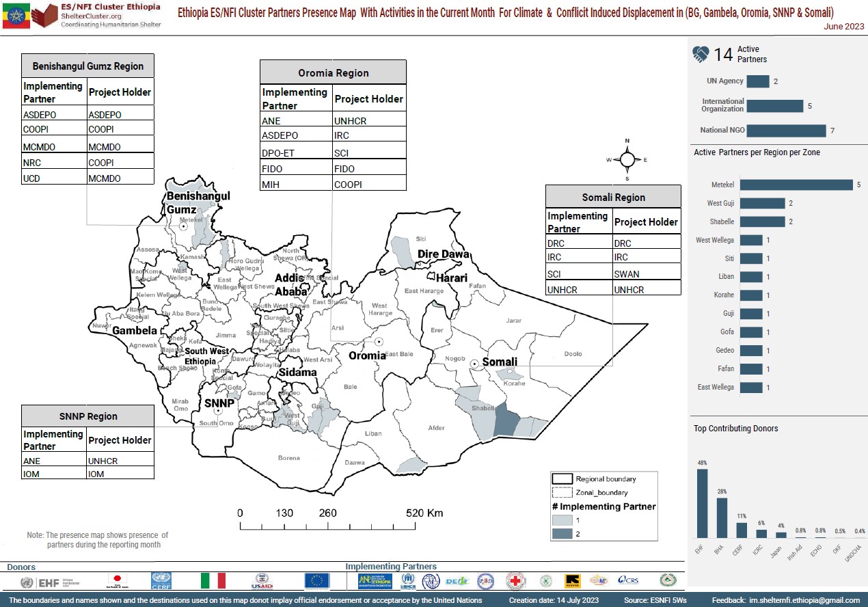This screenshot has height=607, width=868.
Task: Click the Shelter Cluster house logo
Action: click(x=44, y=14)
